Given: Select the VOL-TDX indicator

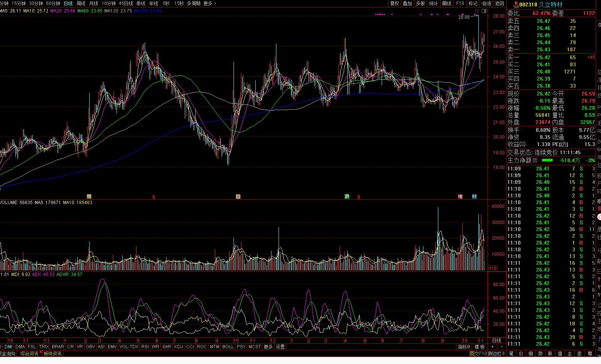Looking at the screenshot, I should pyautogui.click(x=129, y=347).
